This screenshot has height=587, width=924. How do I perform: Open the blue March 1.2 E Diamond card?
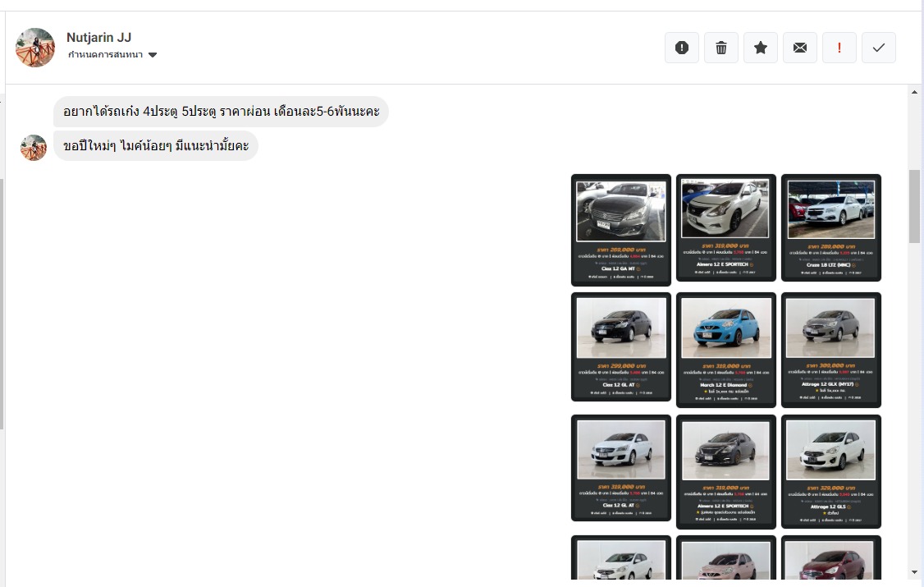[726, 350]
